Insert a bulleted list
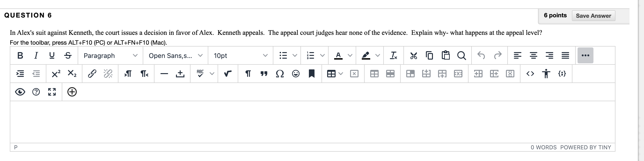 pyautogui.click(x=283, y=55)
